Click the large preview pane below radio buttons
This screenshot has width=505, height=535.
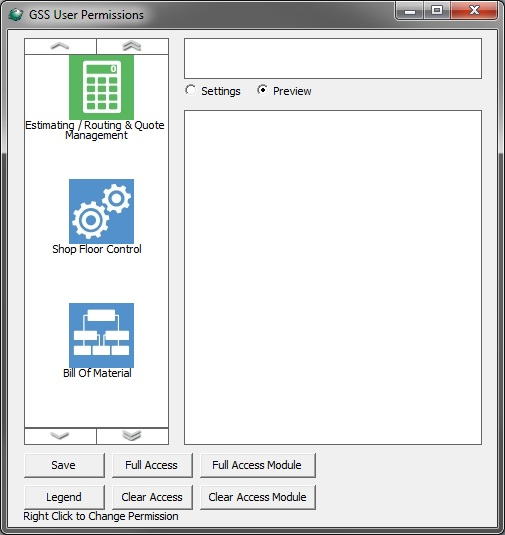[x=333, y=277]
